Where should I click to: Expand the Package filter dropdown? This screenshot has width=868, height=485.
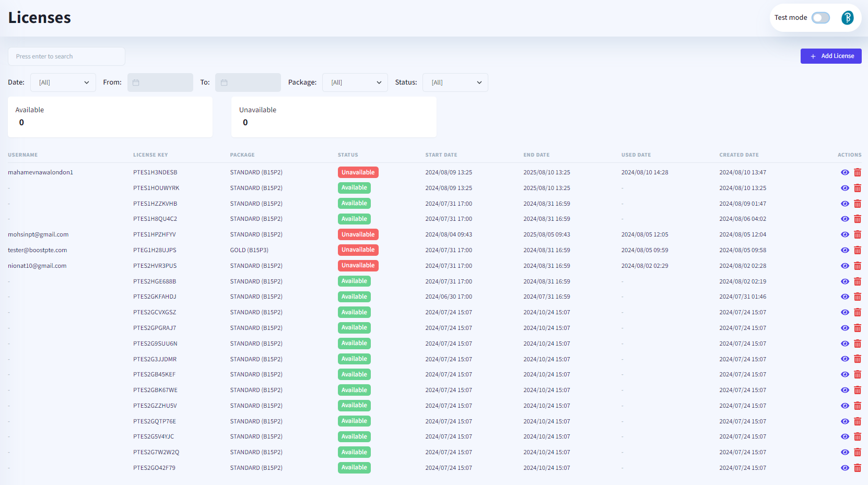tap(355, 82)
